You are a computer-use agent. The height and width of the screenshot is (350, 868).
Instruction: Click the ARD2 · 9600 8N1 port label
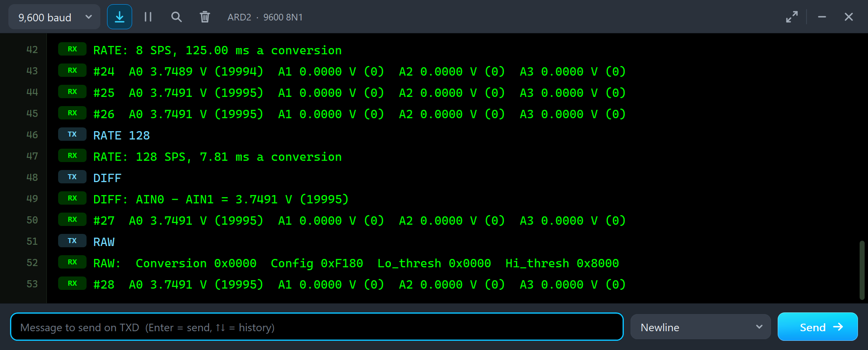tap(265, 17)
